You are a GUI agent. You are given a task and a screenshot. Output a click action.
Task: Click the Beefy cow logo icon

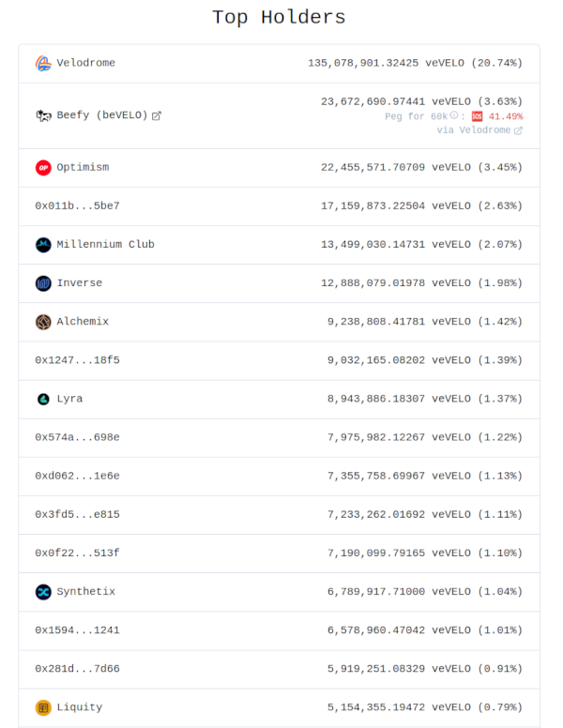43,115
